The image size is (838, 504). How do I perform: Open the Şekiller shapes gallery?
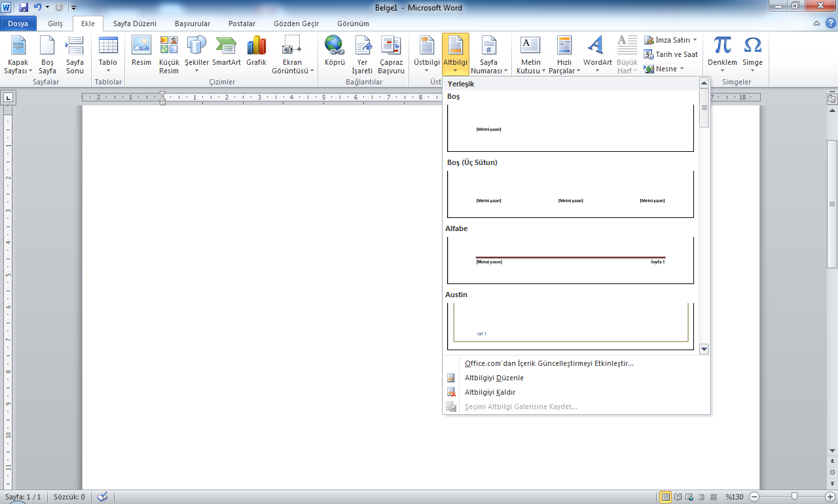(196, 55)
